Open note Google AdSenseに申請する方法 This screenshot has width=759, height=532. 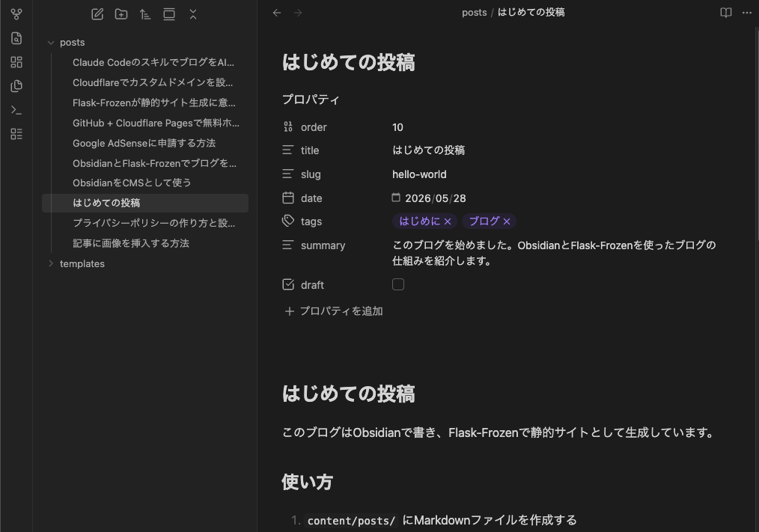tap(145, 143)
